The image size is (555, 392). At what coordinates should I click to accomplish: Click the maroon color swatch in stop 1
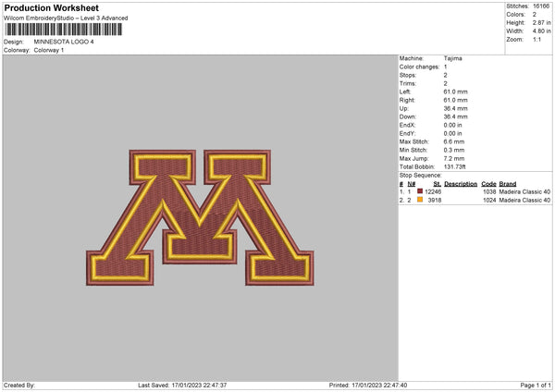point(420,191)
